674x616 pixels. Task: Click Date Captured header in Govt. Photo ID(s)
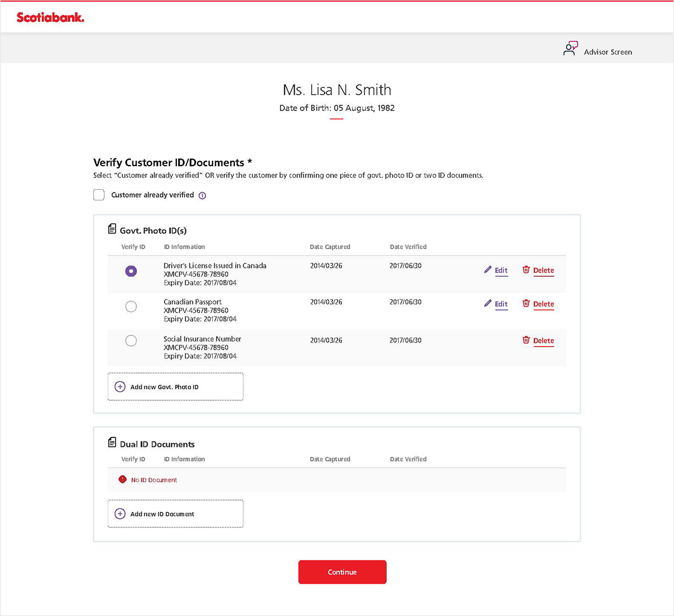click(330, 247)
